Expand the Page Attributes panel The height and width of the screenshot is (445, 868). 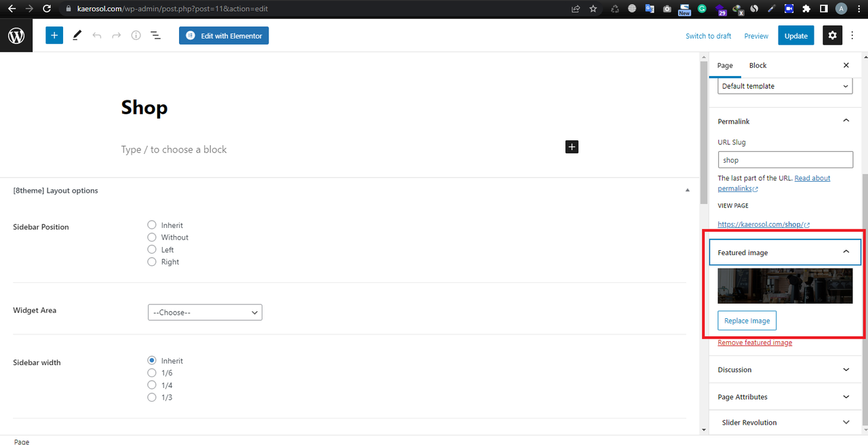[x=785, y=397]
